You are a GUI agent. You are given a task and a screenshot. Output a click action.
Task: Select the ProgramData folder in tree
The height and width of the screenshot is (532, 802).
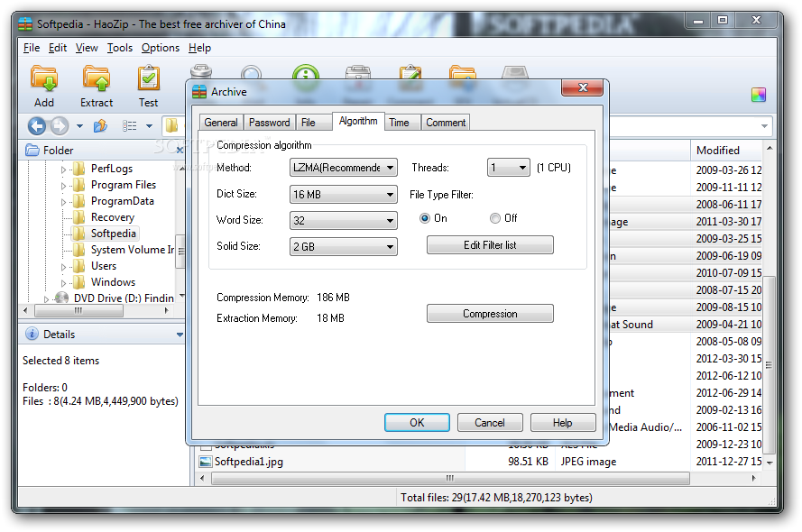(123, 201)
